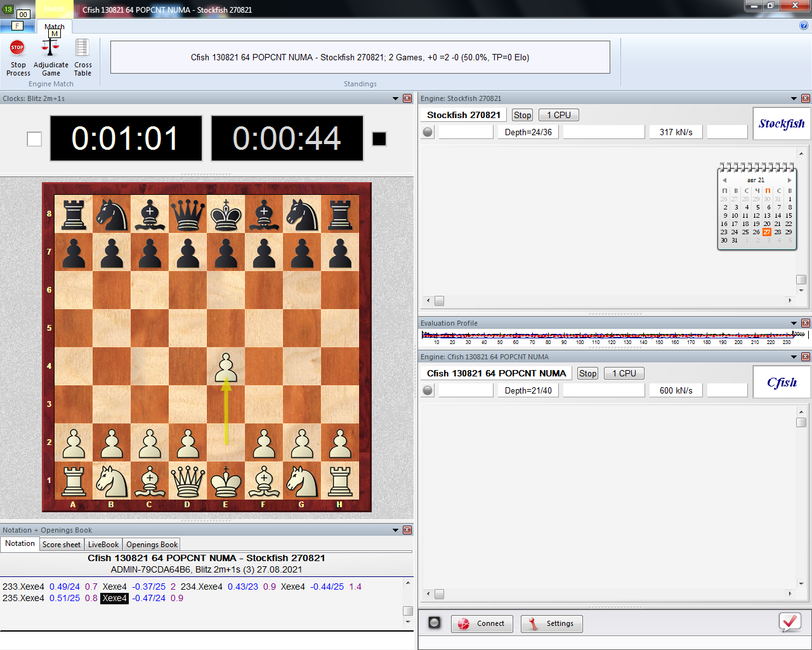This screenshot has width=812, height=650.
Task: Click the Depth=24/36 field in Stockfish panel
Action: pos(528,132)
